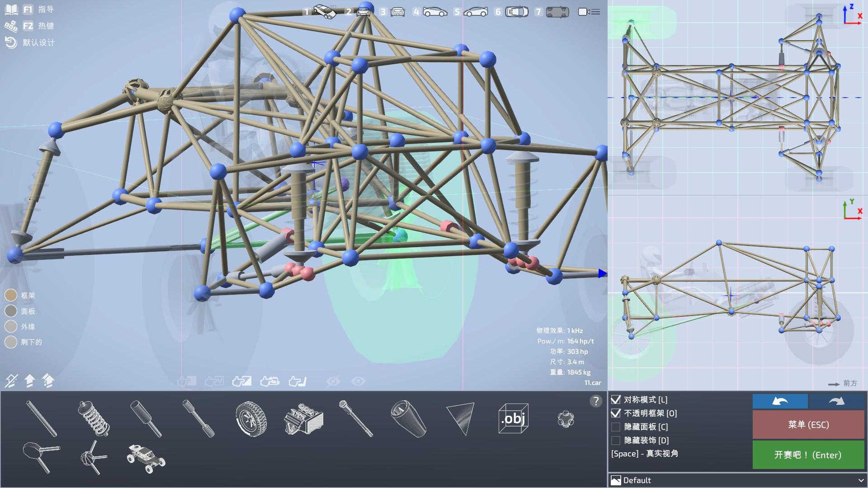868x488 pixels.
Task: Open the F2 hotkeys list
Action: 29,26
